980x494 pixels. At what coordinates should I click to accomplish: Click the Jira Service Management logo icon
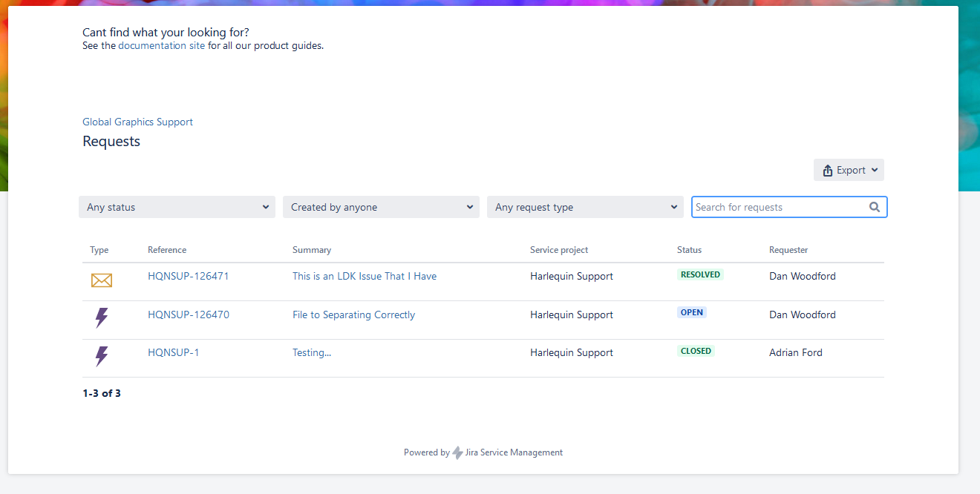457,452
